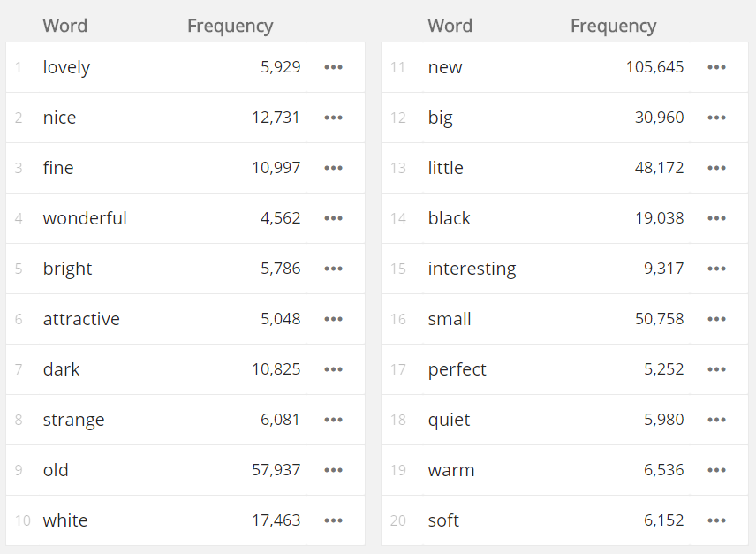
Task: Select the word 'quiet' in row 18
Action: (449, 420)
